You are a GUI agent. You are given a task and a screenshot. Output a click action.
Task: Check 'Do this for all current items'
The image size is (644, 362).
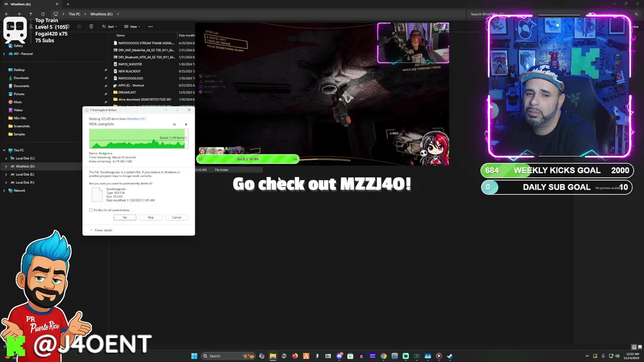pos(91,210)
